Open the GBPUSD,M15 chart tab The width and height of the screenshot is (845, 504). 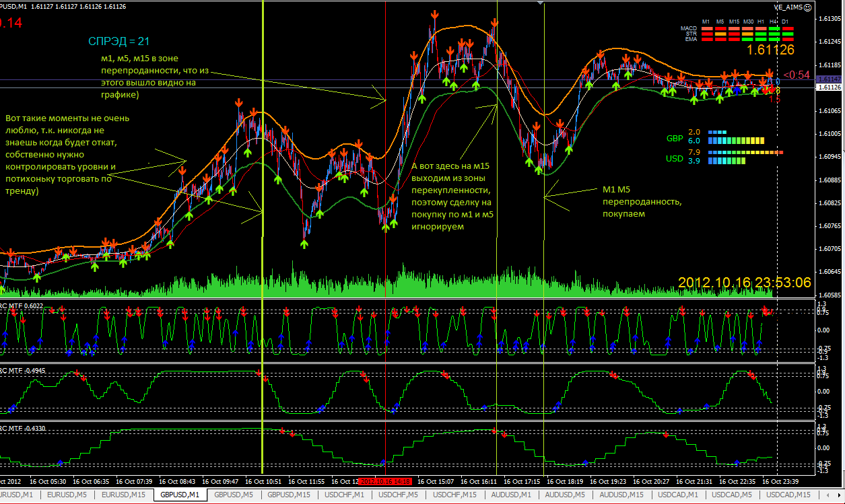click(290, 495)
